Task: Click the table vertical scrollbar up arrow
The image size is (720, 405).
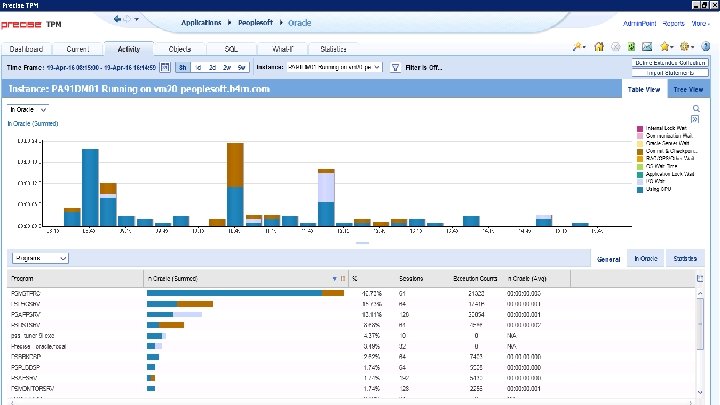Action: coord(700,293)
